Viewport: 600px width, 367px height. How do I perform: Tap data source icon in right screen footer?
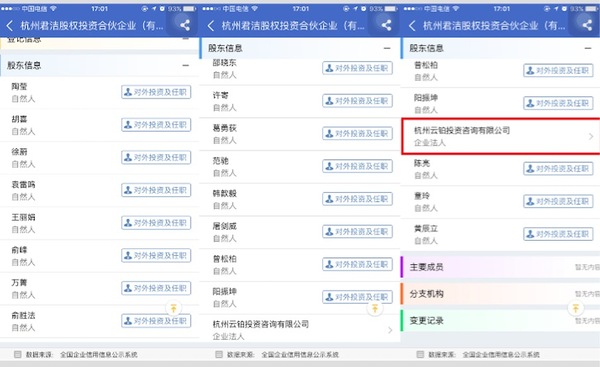[x=420, y=354]
